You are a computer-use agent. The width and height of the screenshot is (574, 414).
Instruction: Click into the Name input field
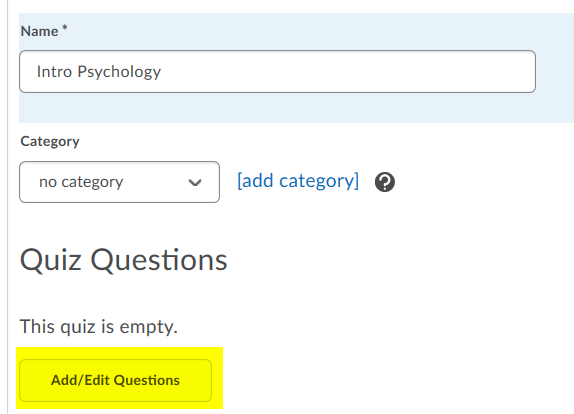[x=277, y=71]
